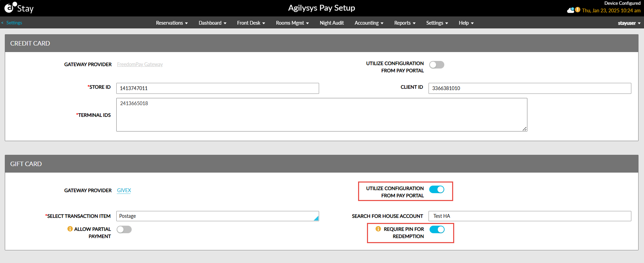644x263 pixels.
Task: Click the Terminal IDs text area
Action: pos(321,115)
